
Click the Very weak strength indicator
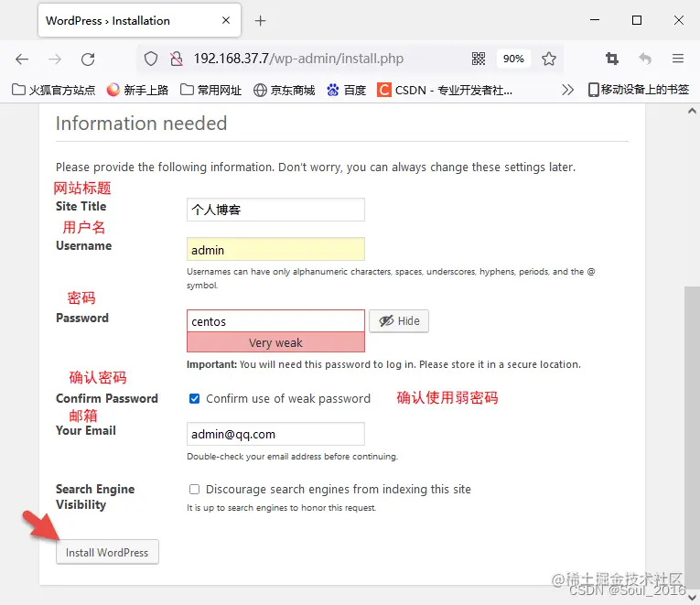point(275,342)
